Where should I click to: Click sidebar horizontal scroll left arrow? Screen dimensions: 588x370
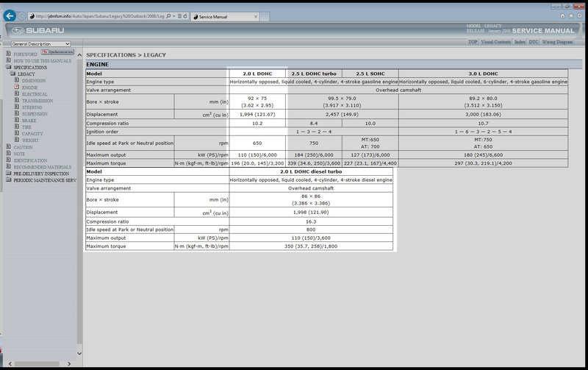click(10, 363)
